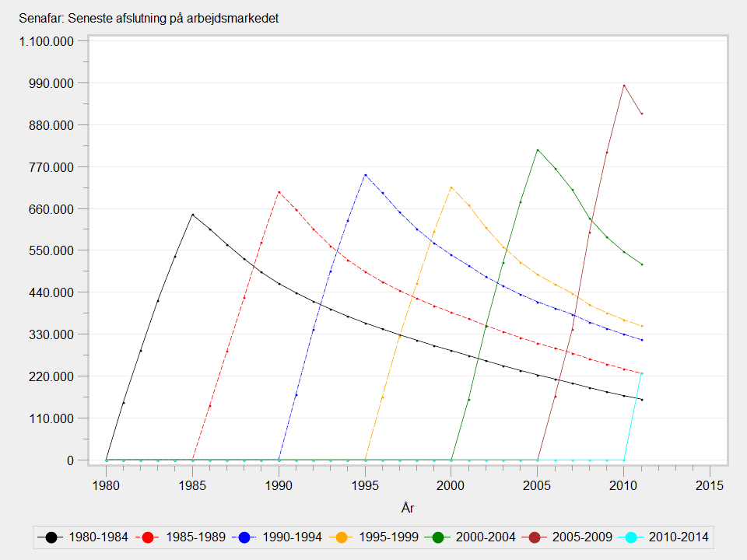Click the 1.100.000 y-axis label

[47, 41]
